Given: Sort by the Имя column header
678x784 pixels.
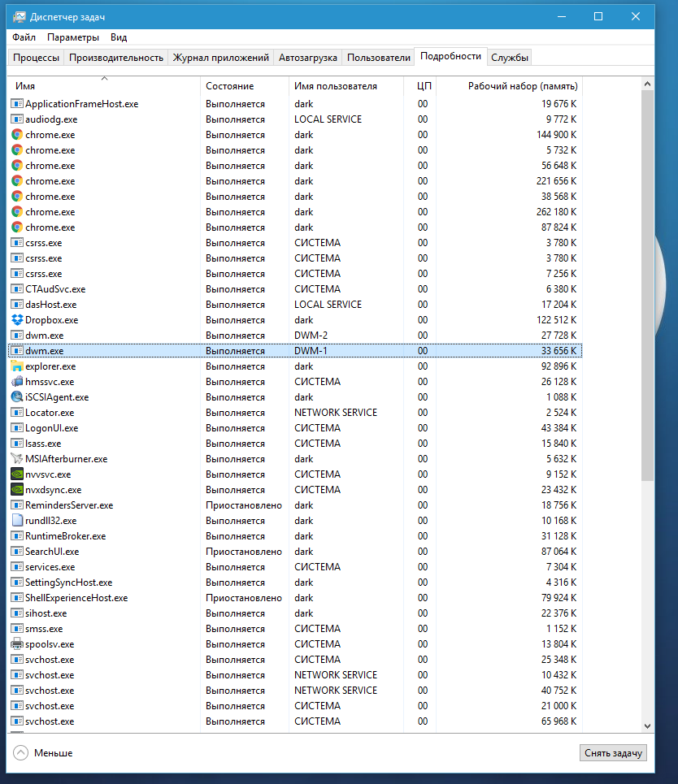Looking at the screenshot, I should (x=104, y=86).
